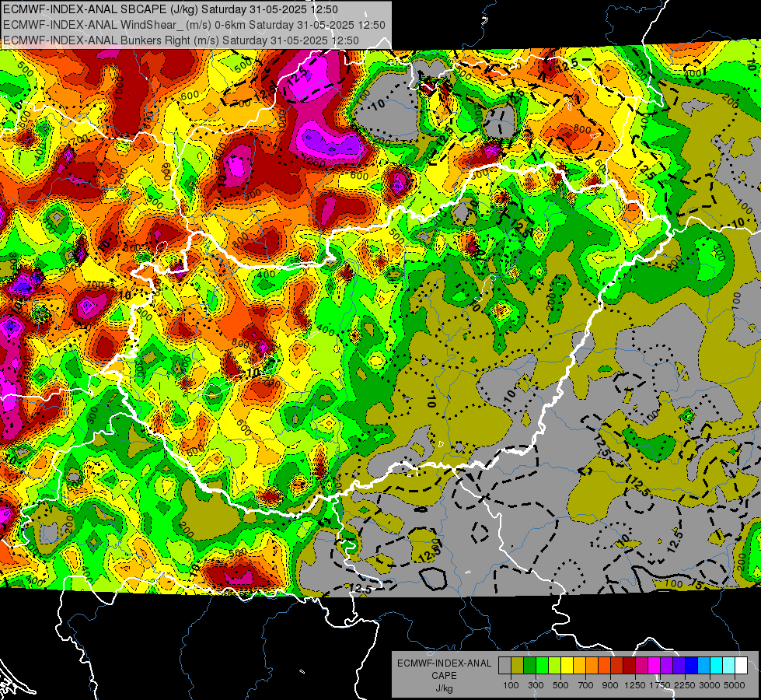Click the 500 tick label under the legend bar
This screenshot has width=761, height=700.
(x=560, y=685)
